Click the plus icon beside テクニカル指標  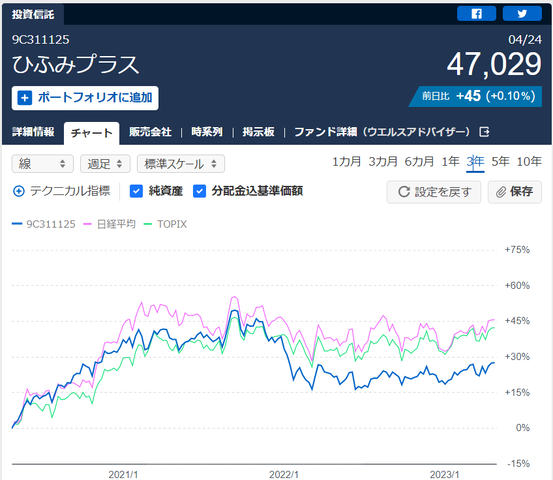(19, 191)
